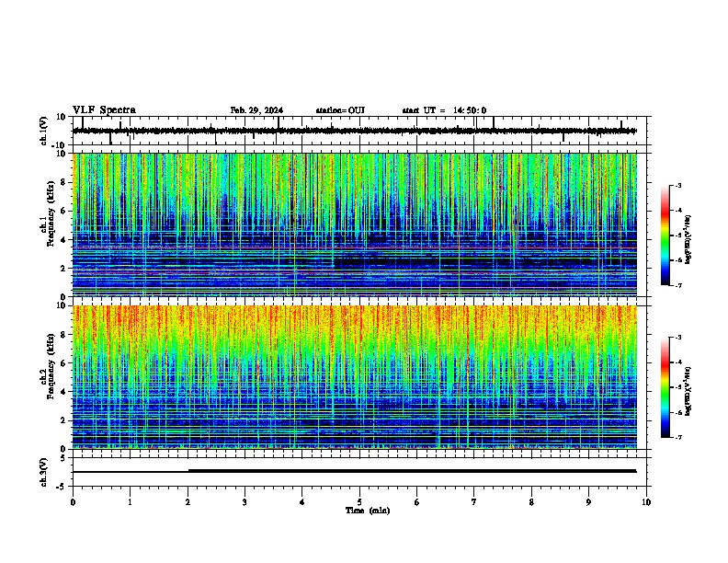728x563 pixels.
Task: Select the "start UT = 14:50:0" header text
Action: point(444,110)
